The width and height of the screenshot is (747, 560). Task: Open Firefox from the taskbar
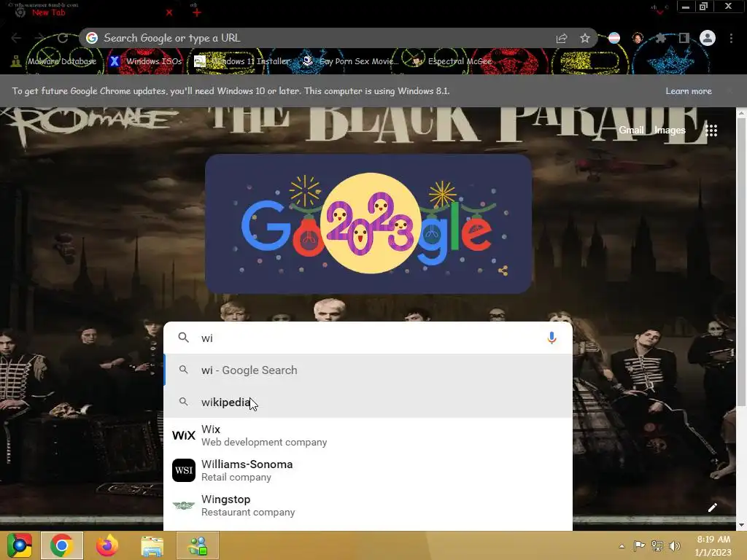tap(107, 545)
